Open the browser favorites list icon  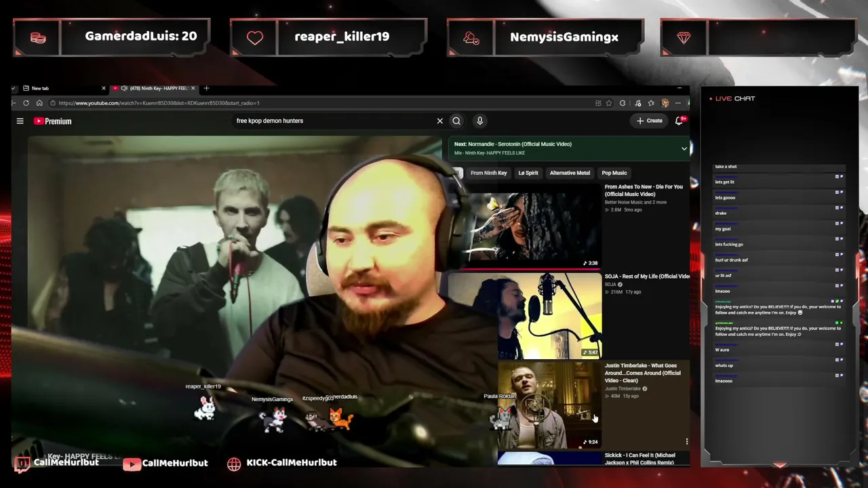point(651,103)
